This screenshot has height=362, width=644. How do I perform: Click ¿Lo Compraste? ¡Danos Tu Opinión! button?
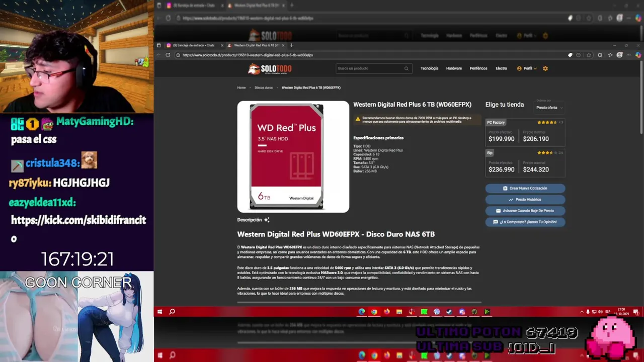point(525,222)
